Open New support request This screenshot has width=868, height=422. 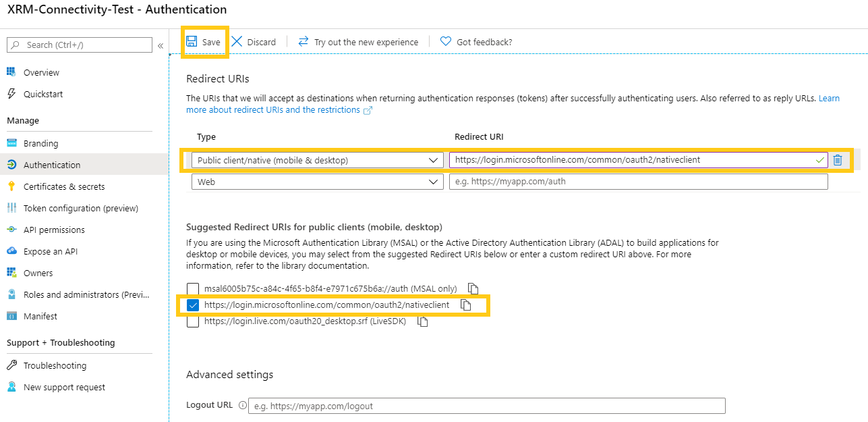(x=64, y=387)
